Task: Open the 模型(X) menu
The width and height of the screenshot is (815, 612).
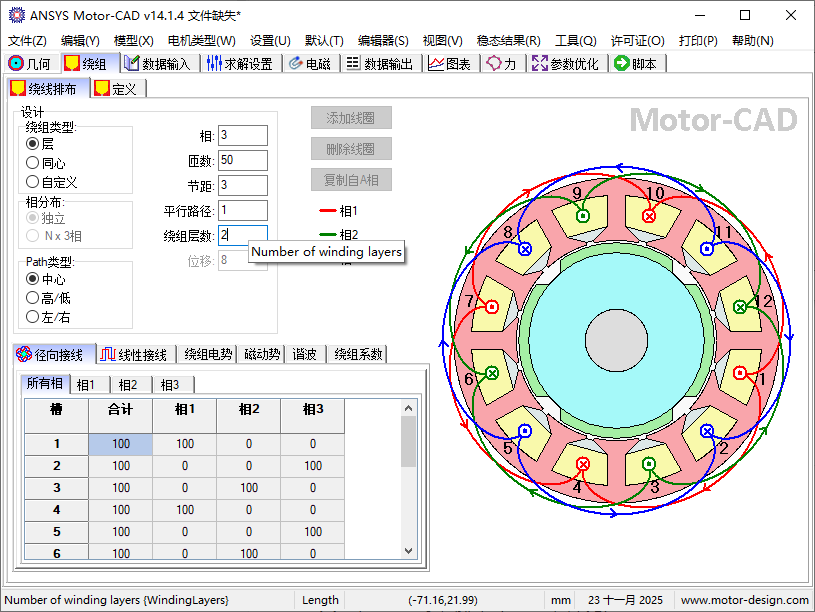Action: tap(134, 41)
